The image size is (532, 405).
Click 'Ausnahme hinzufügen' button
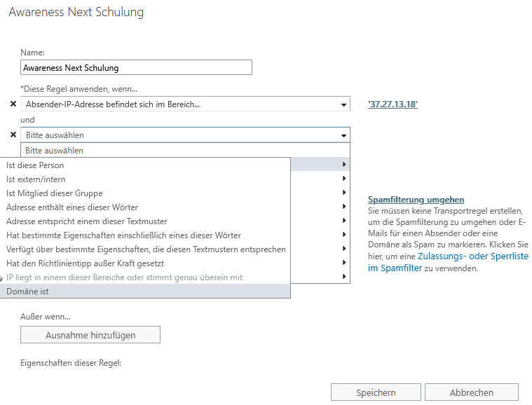tap(90, 335)
